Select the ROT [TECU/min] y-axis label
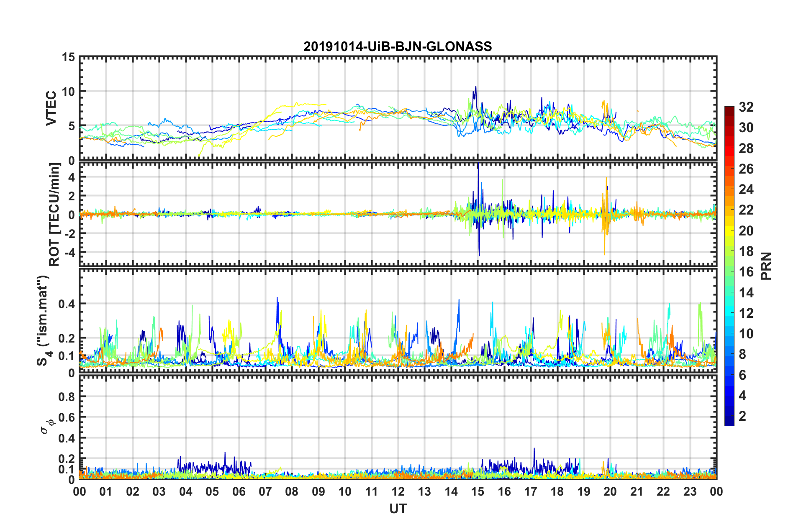 (54, 214)
